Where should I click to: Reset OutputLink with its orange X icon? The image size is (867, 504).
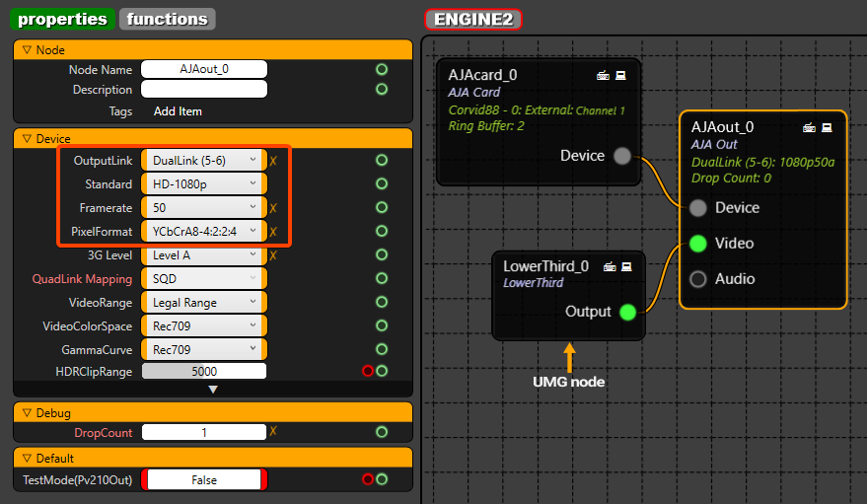(x=273, y=161)
